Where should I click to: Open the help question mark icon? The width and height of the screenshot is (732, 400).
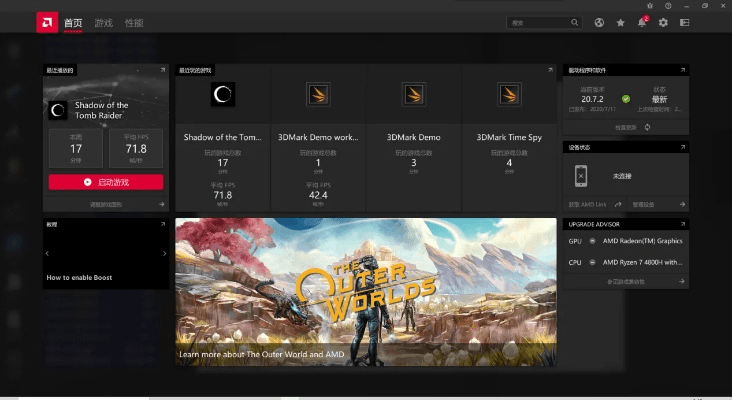point(666,5)
